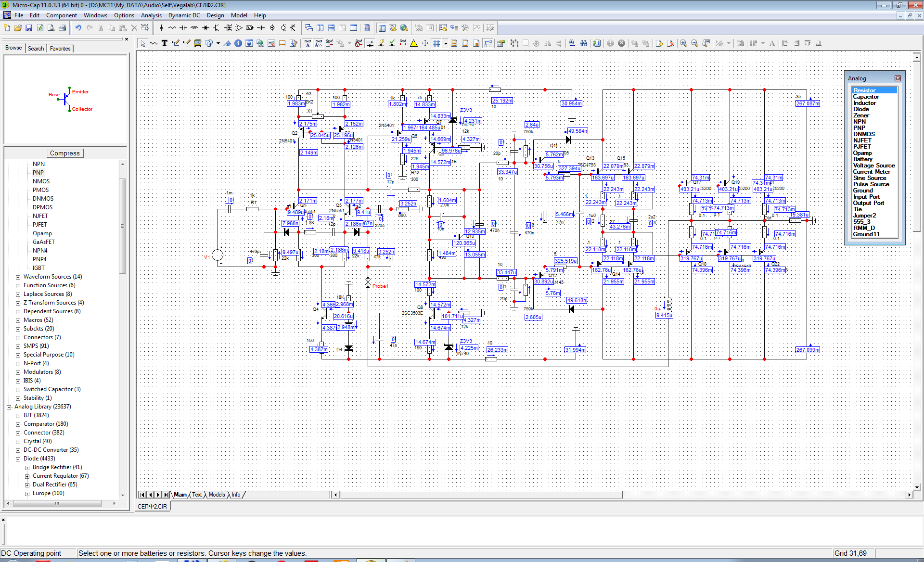Click the Zoom In magnifier icon
924x562 pixels.
pos(683,43)
